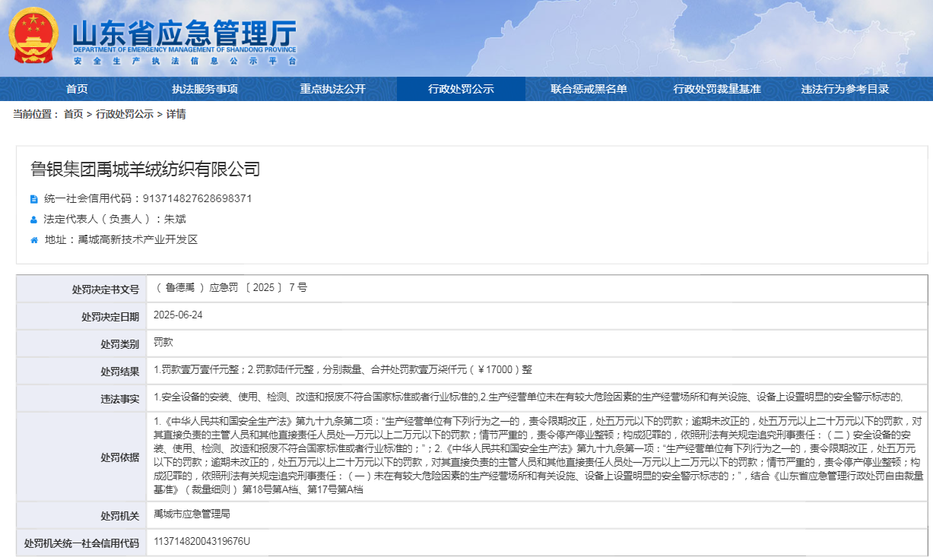Click the penalty date 2025-06-24

tap(178, 315)
